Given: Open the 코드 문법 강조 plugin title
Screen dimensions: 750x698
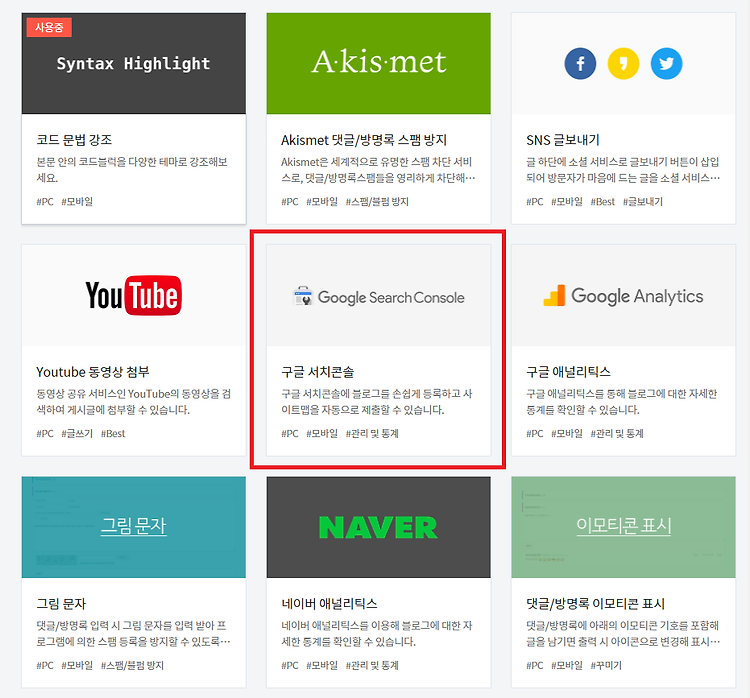Looking at the screenshot, I should click(x=74, y=140).
